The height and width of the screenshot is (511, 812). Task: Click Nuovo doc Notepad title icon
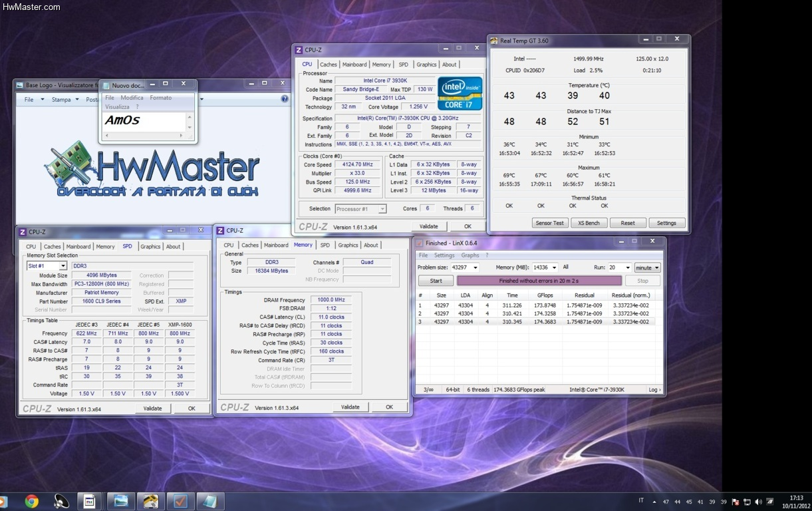pyautogui.click(x=106, y=85)
